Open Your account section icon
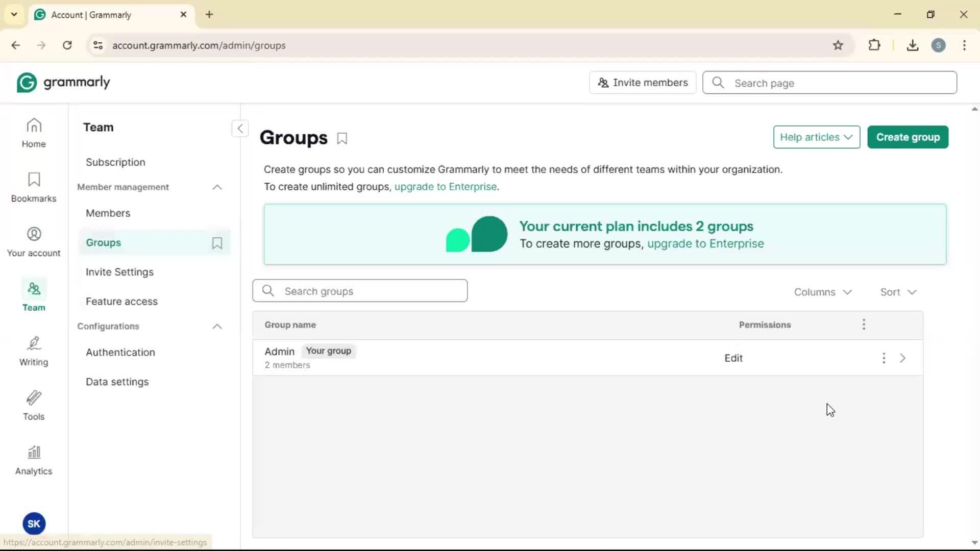Viewport: 980px width, 551px height. point(34,242)
